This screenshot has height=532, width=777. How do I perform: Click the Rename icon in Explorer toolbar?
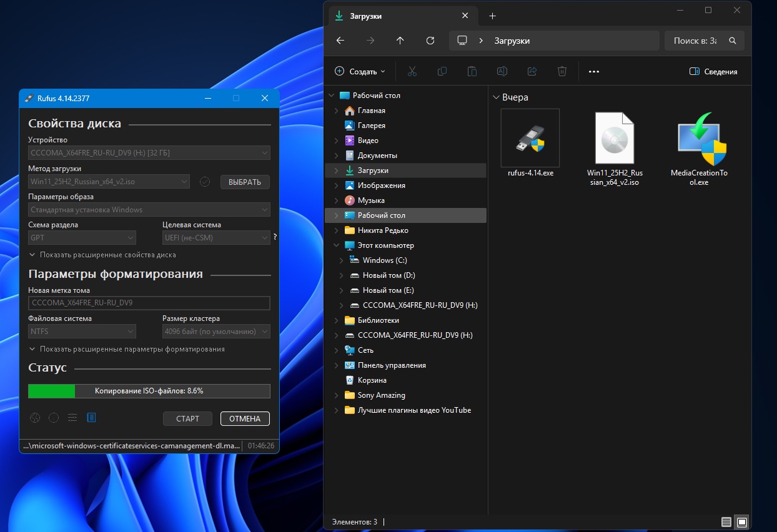[x=502, y=71]
